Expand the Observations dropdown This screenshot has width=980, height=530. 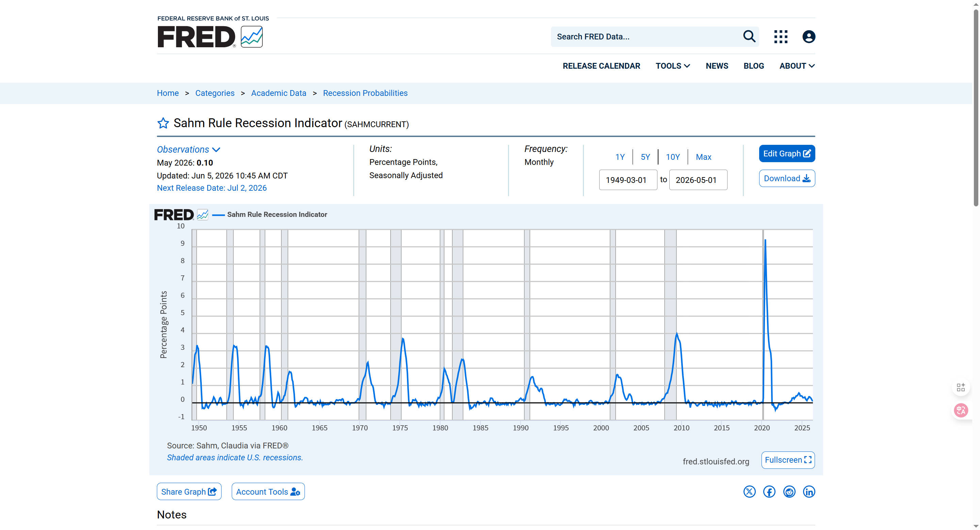pyautogui.click(x=189, y=150)
